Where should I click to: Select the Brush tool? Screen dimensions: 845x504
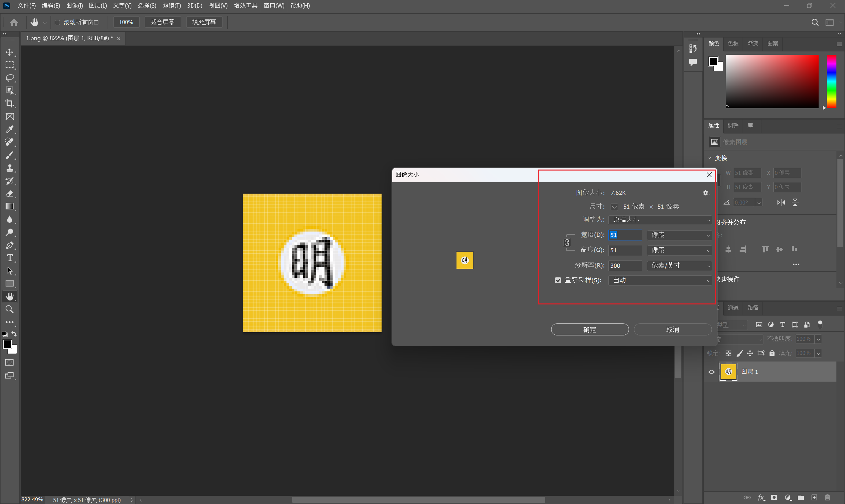click(x=10, y=155)
